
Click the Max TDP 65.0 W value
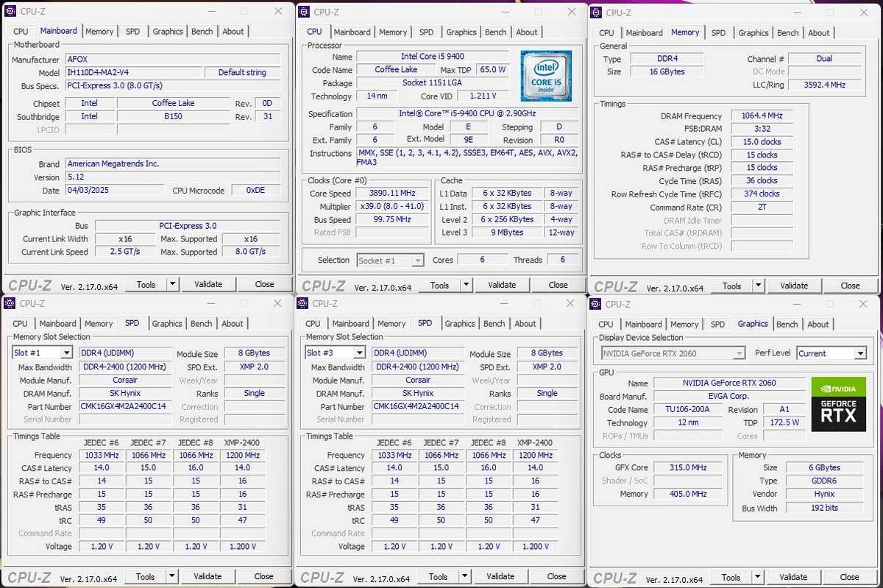coord(492,70)
